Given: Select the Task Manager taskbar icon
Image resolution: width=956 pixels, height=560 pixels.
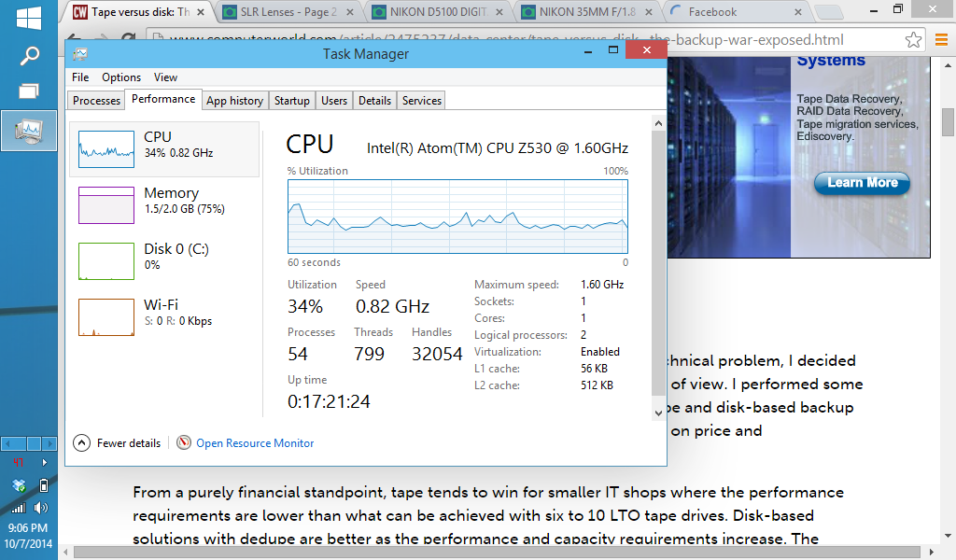Looking at the screenshot, I should [x=29, y=131].
